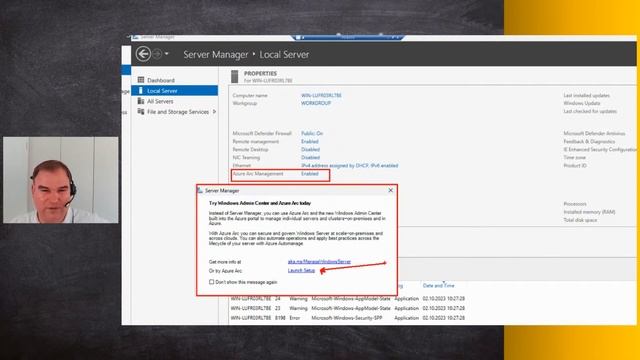Click the Windows Update label

[x=582, y=103]
